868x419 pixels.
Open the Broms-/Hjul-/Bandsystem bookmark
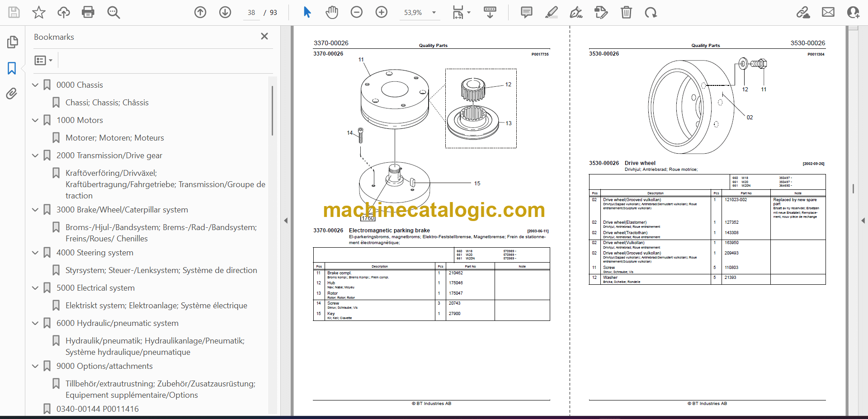point(161,233)
